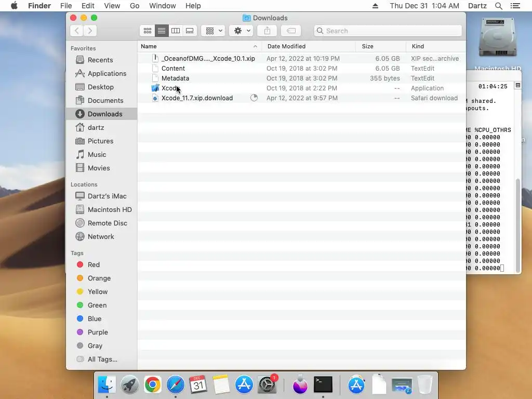The width and height of the screenshot is (532, 399).
Task: Open the Window menu
Action: pos(163,6)
